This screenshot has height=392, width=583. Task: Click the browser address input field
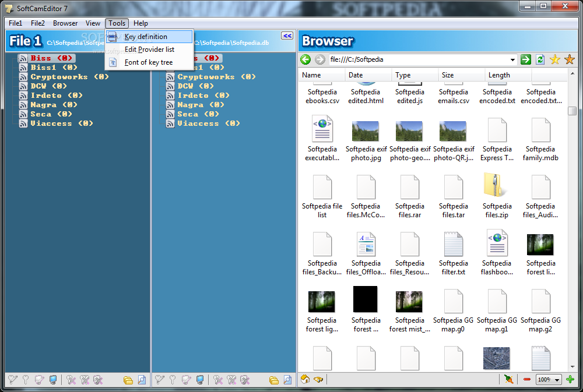tap(418, 59)
